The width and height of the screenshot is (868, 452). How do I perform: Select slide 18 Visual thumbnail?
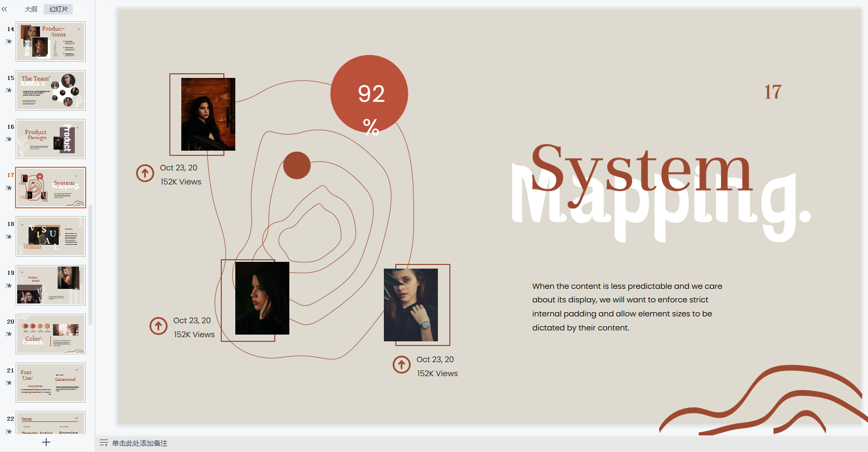pos(50,236)
